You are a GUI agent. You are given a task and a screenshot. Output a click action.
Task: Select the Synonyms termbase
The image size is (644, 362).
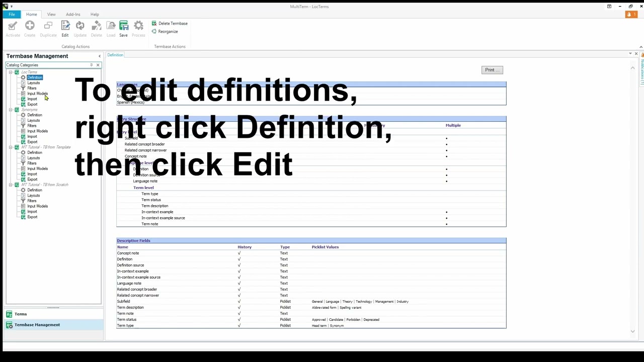(x=29, y=110)
